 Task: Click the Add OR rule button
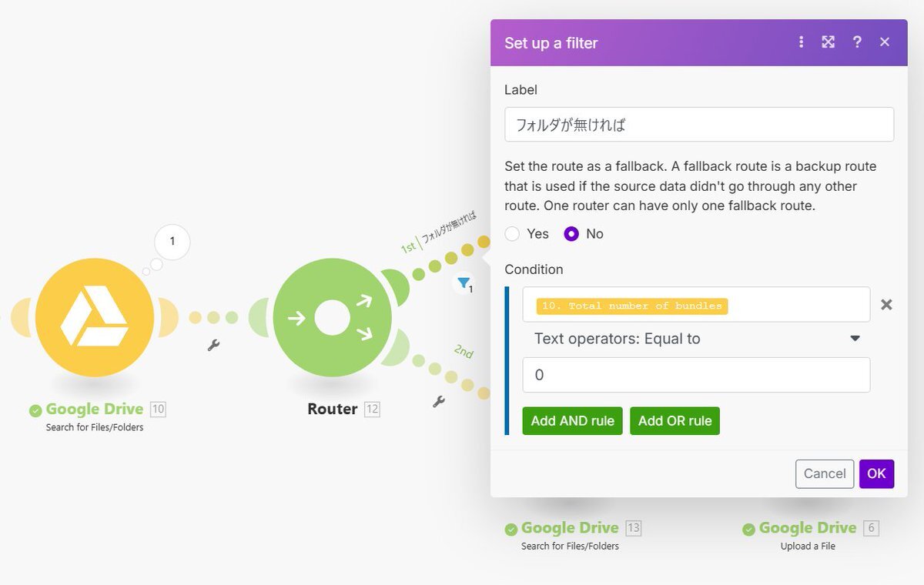coord(675,421)
